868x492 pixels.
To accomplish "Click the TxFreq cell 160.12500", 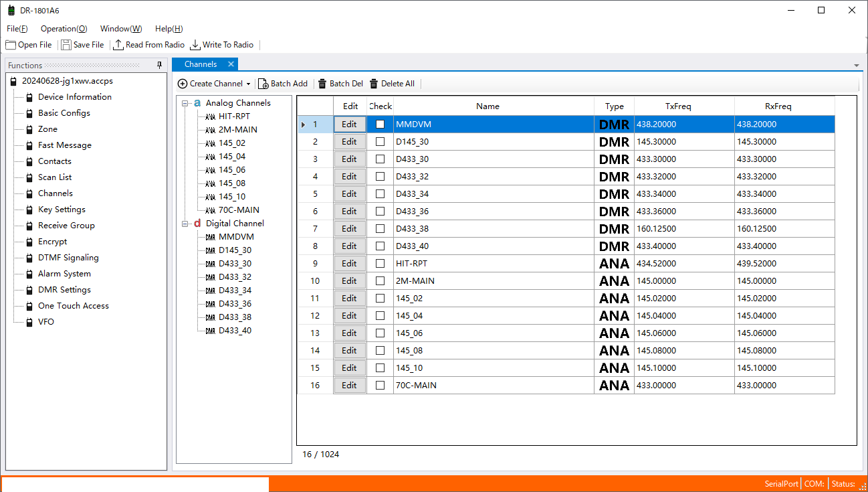I will 684,229.
